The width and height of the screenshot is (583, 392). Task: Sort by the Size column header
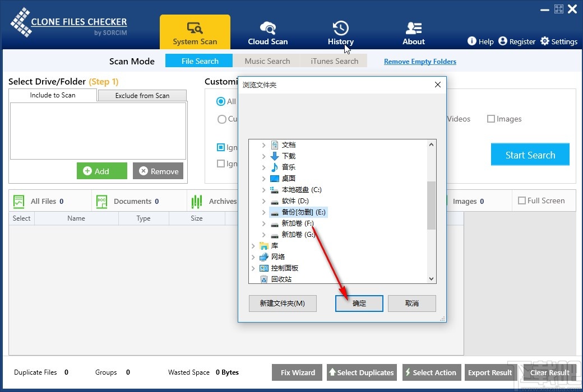197,218
